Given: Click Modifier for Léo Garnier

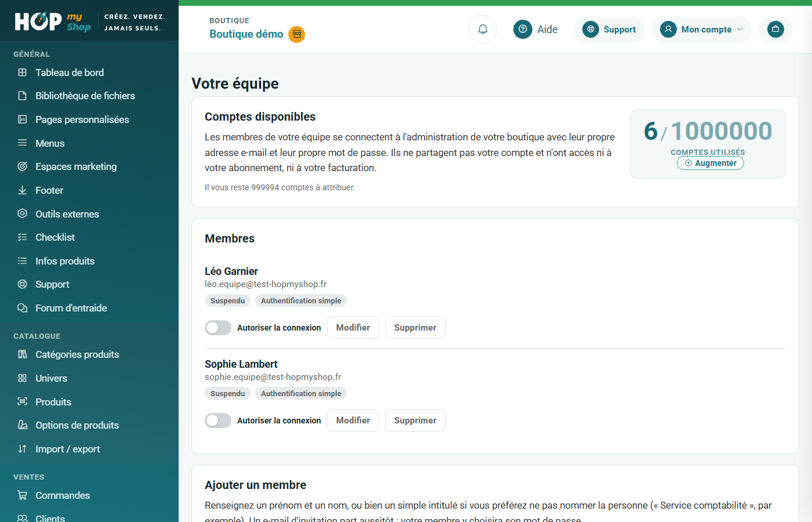Looking at the screenshot, I should (353, 328).
